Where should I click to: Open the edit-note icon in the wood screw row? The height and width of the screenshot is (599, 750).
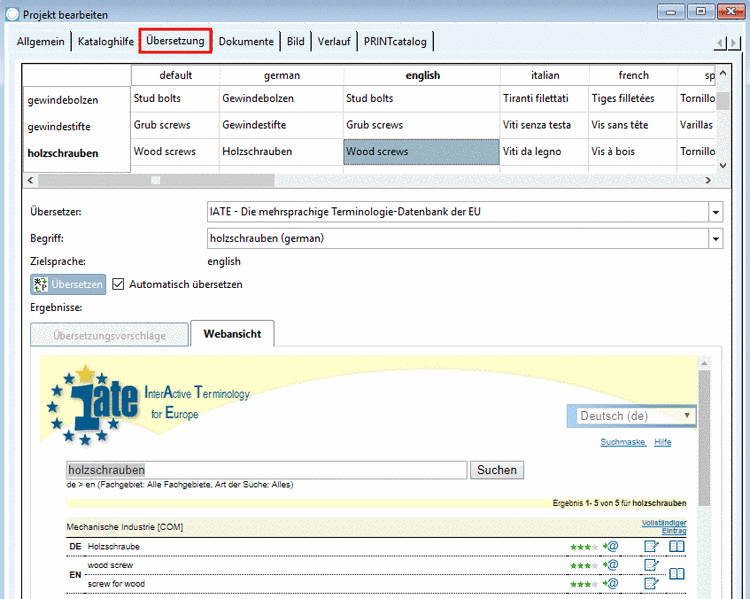(x=651, y=565)
